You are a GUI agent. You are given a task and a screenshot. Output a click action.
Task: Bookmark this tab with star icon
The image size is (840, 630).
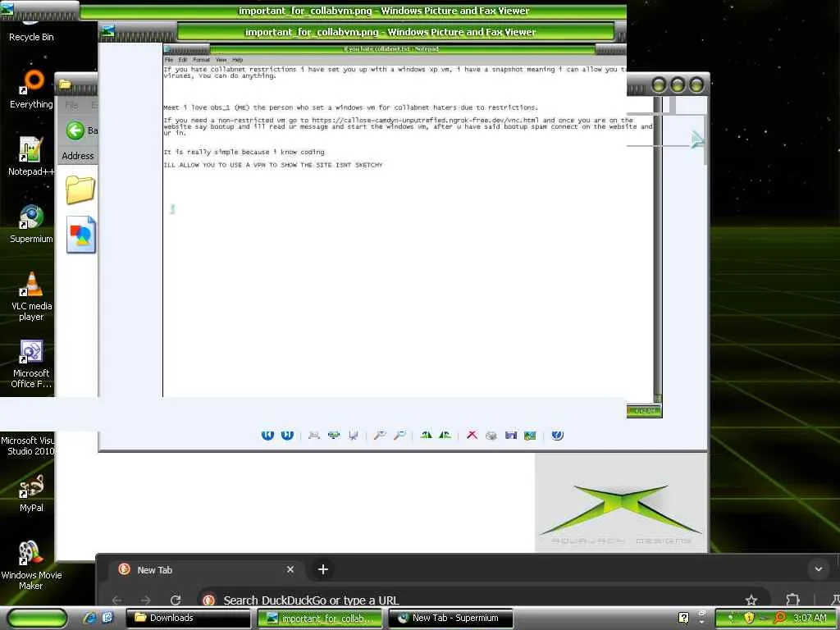[751, 600]
